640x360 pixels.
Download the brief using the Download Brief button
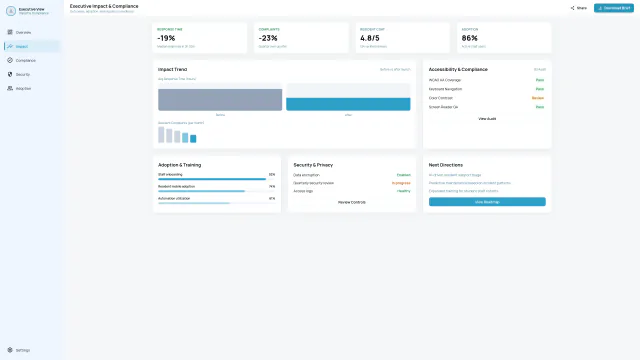tap(613, 8)
